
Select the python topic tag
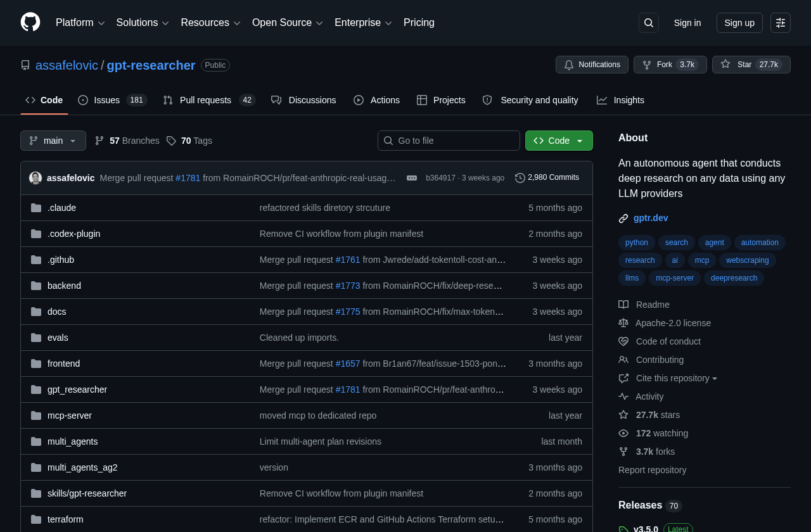tap(637, 243)
